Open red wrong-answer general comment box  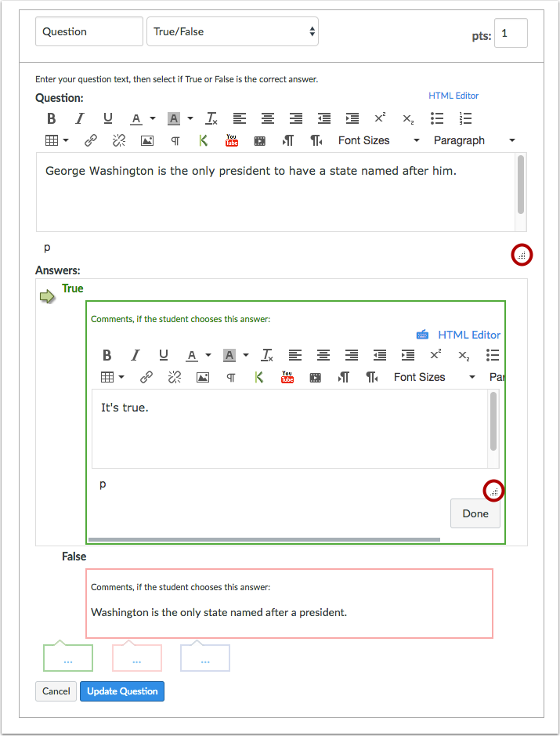[136, 657]
